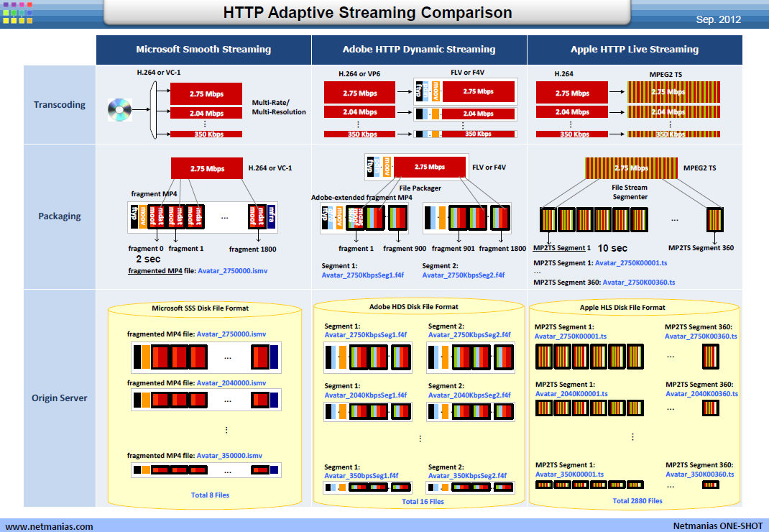Open the Avatar_350KbpsSeg2.f4f link
This screenshot has width=769, height=532.
[467, 475]
